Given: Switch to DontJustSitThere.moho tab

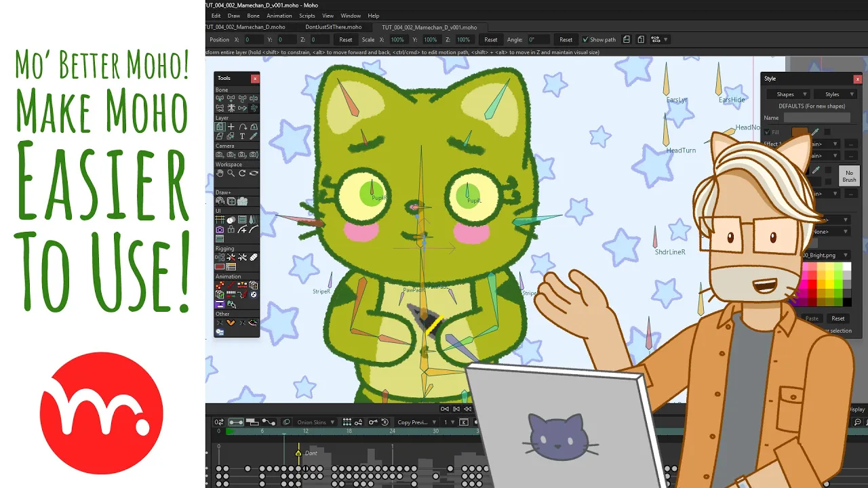Looking at the screenshot, I should point(334,27).
